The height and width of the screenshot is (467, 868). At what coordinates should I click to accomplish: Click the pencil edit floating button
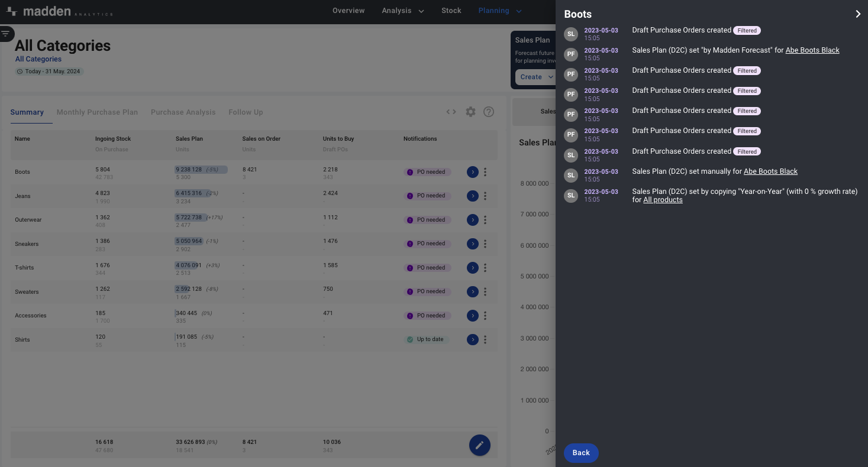pyautogui.click(x=480, y=445)
